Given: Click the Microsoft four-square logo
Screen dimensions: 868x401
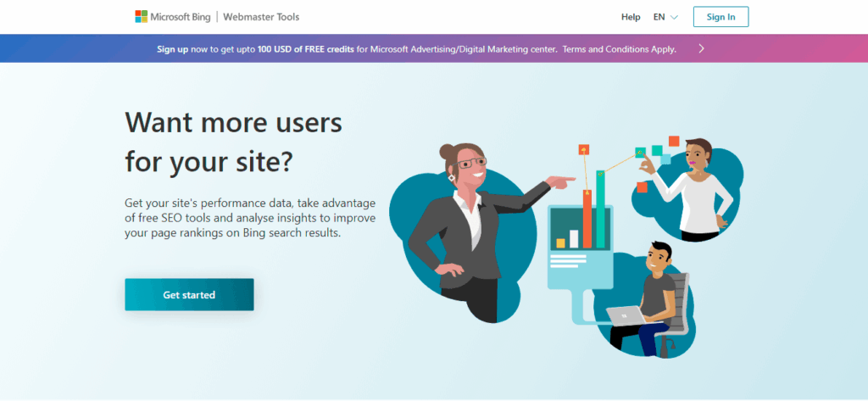Looking at the screenshot, I should (141, 16).
